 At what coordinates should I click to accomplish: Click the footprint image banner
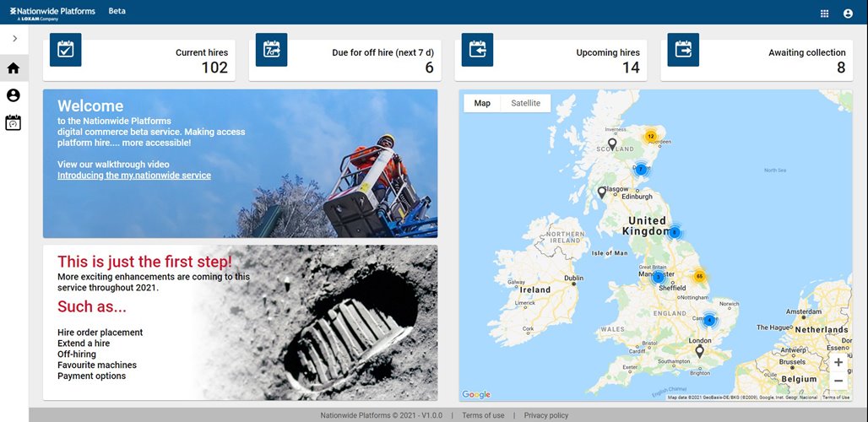point(241,323)
